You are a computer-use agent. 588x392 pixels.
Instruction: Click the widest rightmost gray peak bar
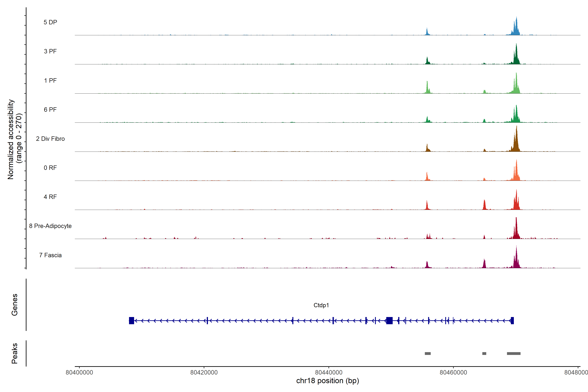(x=514, y=353)
